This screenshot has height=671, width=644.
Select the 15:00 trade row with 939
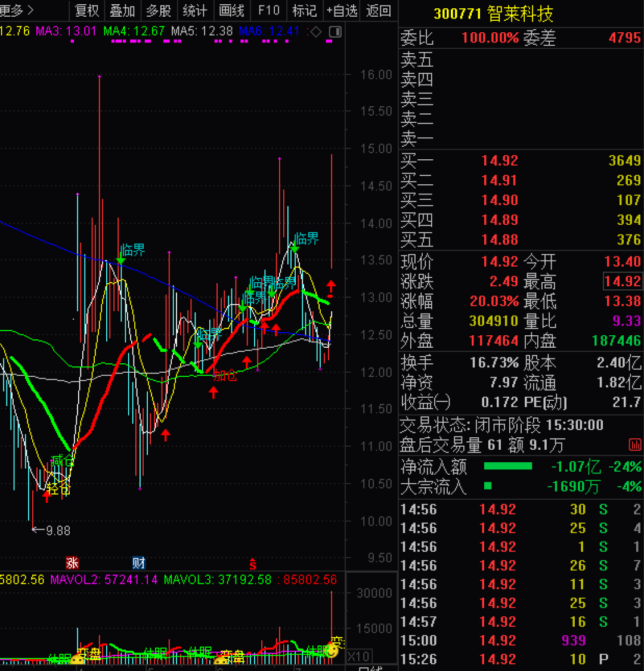521,640
